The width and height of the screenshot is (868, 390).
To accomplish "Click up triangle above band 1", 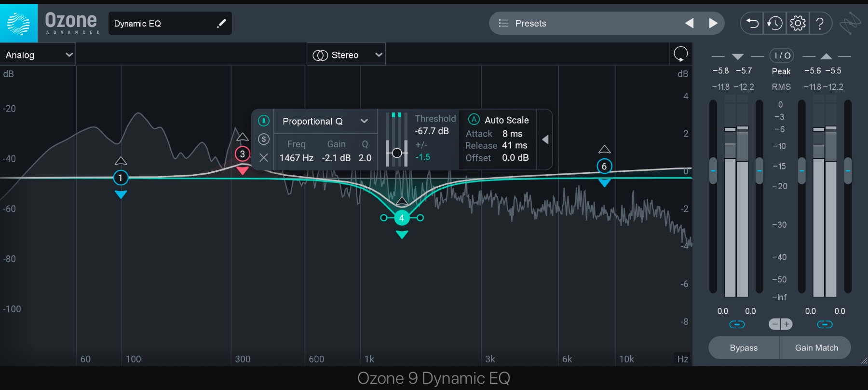I will (x=121, y=161).
